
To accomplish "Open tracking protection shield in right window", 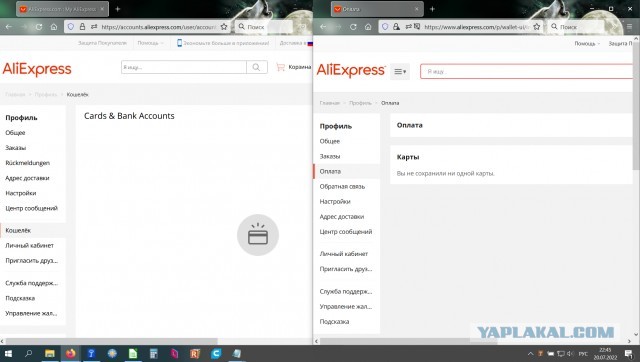I will click(385, 27).
